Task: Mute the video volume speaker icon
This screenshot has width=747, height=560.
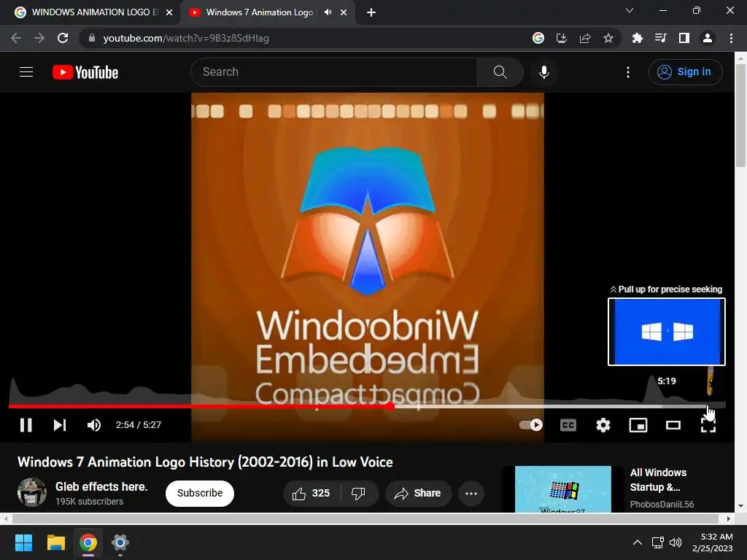Action: tap(94, 425)
